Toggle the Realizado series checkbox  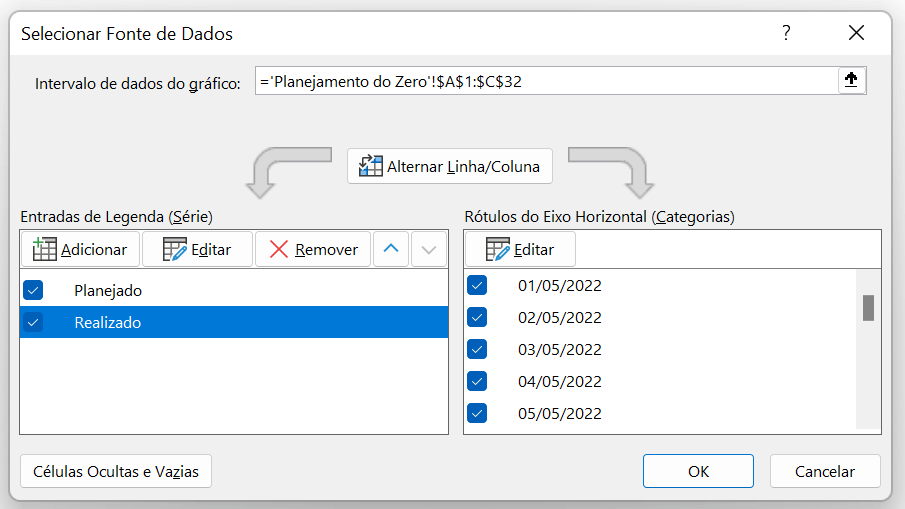[x=34, y=322]
